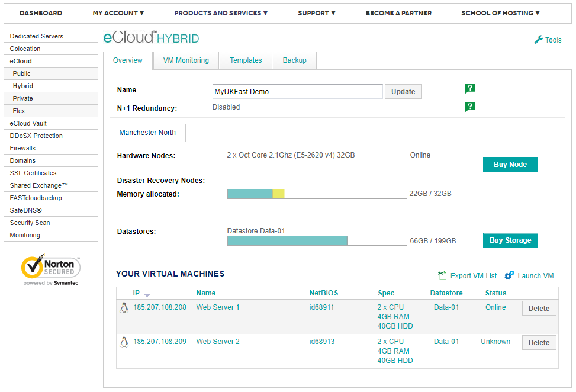Switch to the Overview tab

click(x=127, y=60)
